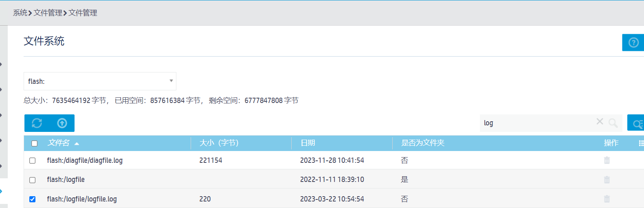Delete diagfile.log using its trash icon
This screenshot has width=644, height=208.
click(x=607, y=160)
